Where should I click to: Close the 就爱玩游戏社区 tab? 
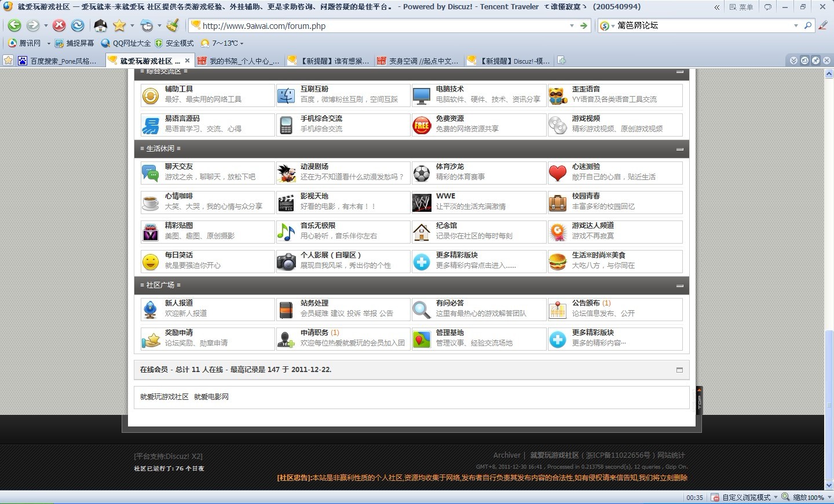click(x=187, y=60)
